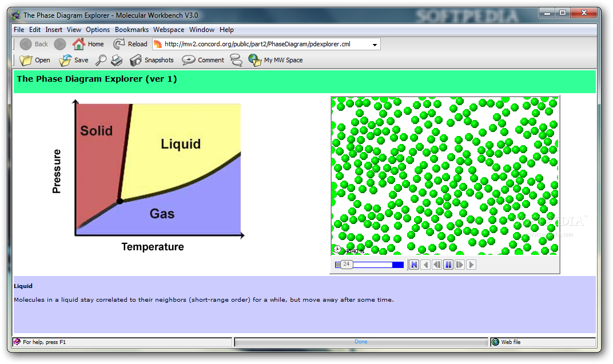Click the 'Done' status text
613x364 pixels.
(x=361, y=341)
